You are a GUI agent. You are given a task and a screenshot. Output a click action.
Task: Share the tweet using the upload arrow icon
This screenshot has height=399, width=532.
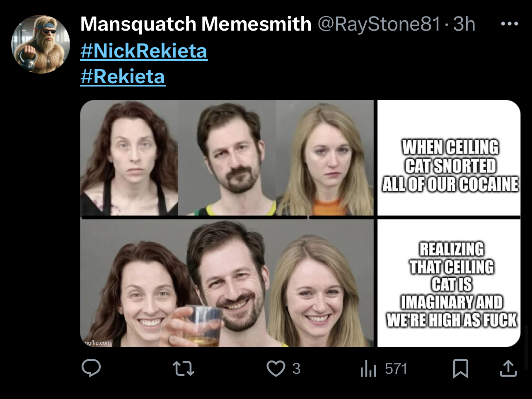coord(508,368)
